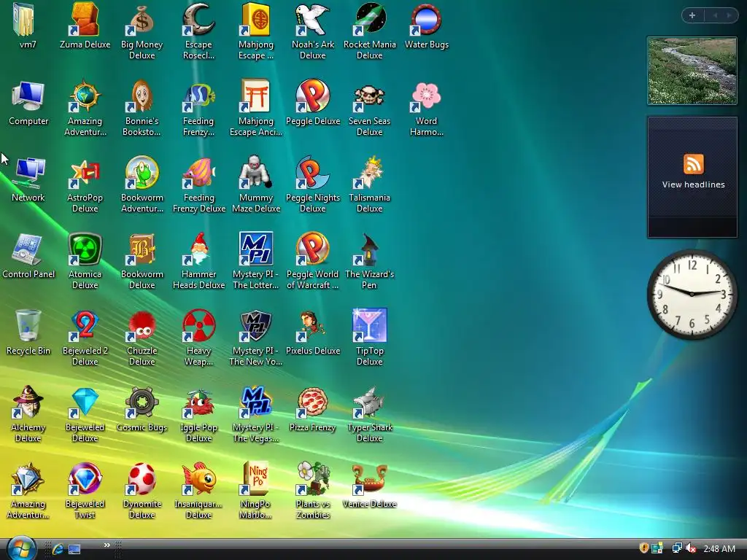
Task: Add gadgets with sidebar plus button
Action: click(x=692, y=15)
